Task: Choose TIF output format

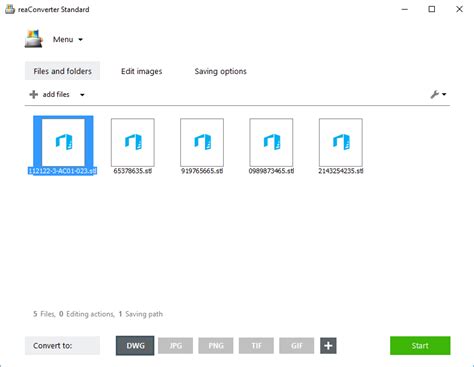Action: coord(256,346)
